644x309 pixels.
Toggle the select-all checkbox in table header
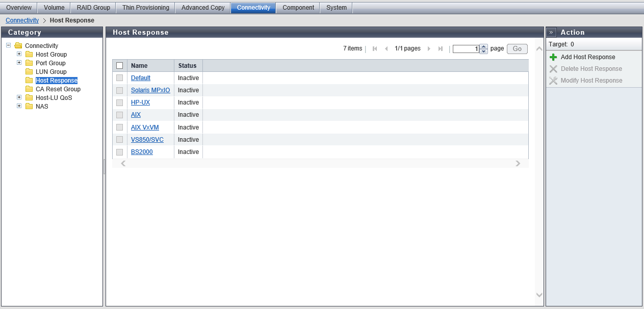coord(120,66)
